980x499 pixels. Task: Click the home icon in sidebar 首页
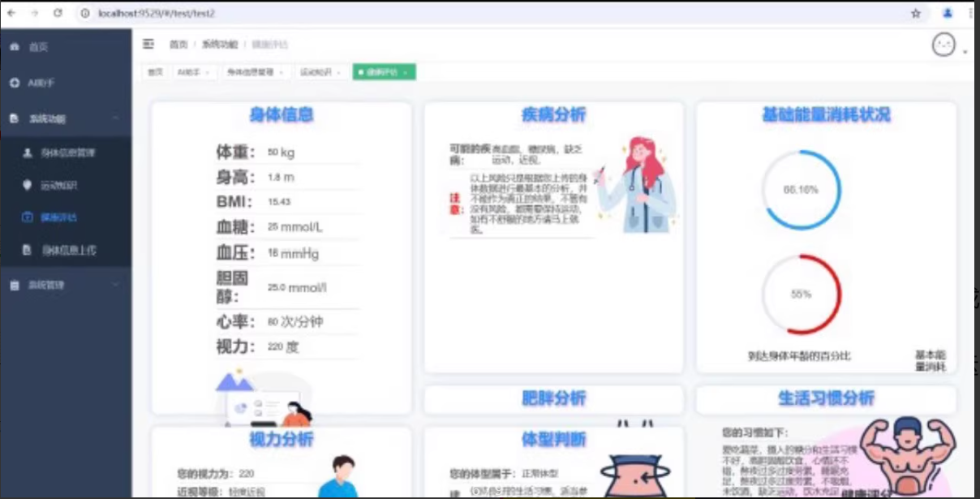[x=15, y=47]
